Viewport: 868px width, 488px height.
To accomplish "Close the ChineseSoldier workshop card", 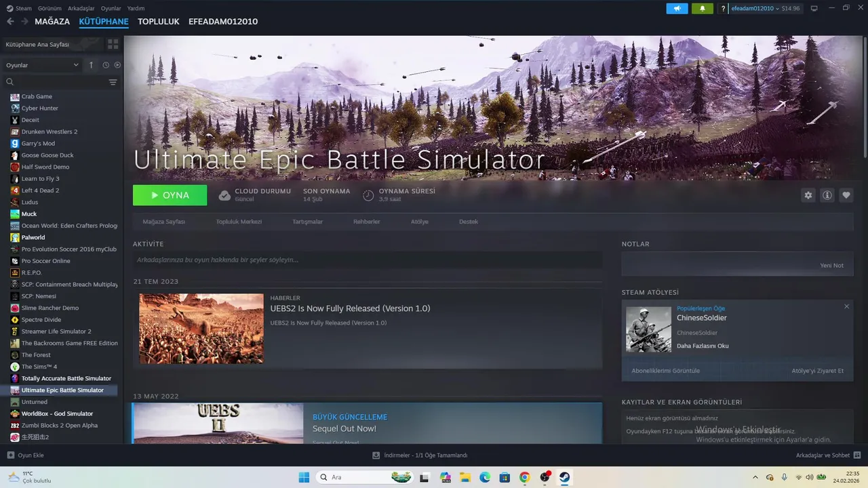I will [846, 307].
